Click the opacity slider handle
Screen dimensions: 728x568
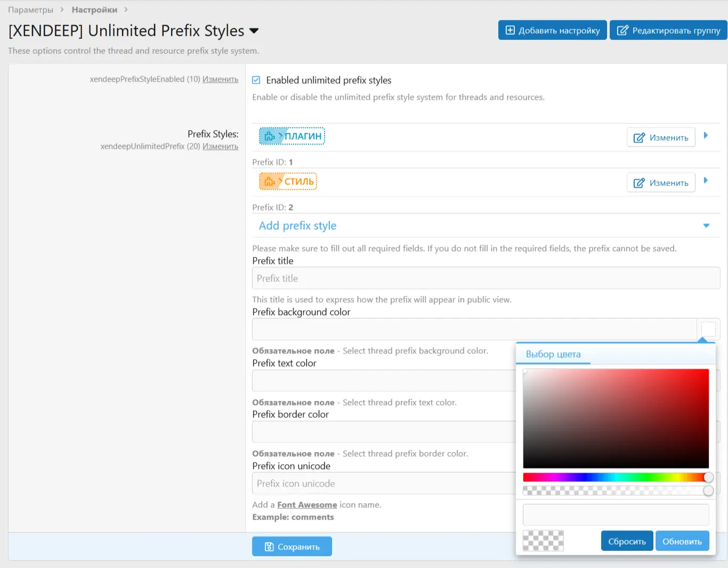point(708,491)
